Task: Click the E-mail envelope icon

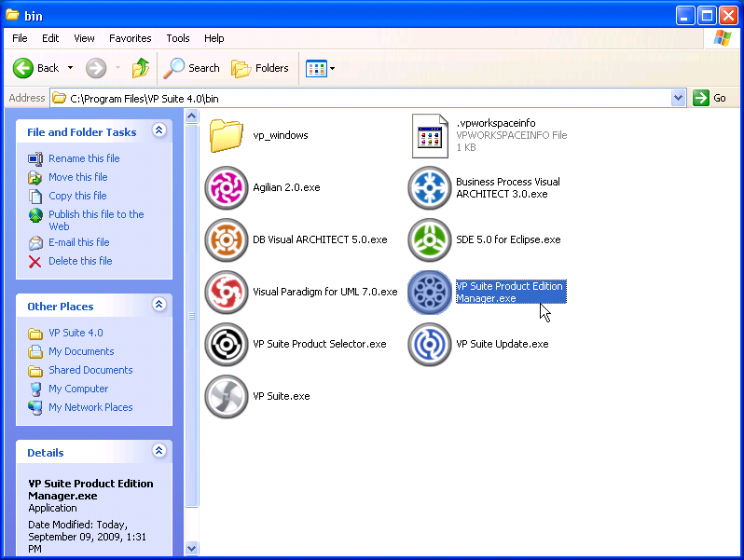Action: coord(35,243)
